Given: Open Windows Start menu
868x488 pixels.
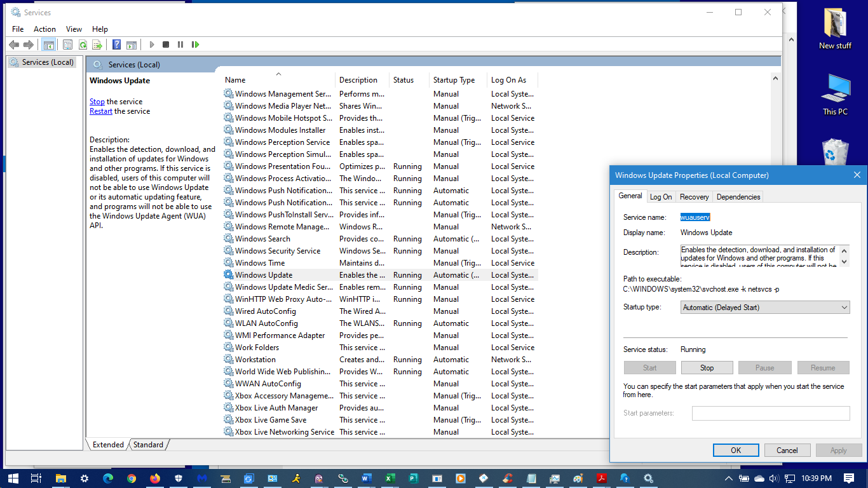Looking at the screenshot, I should (x=13, y=478).
